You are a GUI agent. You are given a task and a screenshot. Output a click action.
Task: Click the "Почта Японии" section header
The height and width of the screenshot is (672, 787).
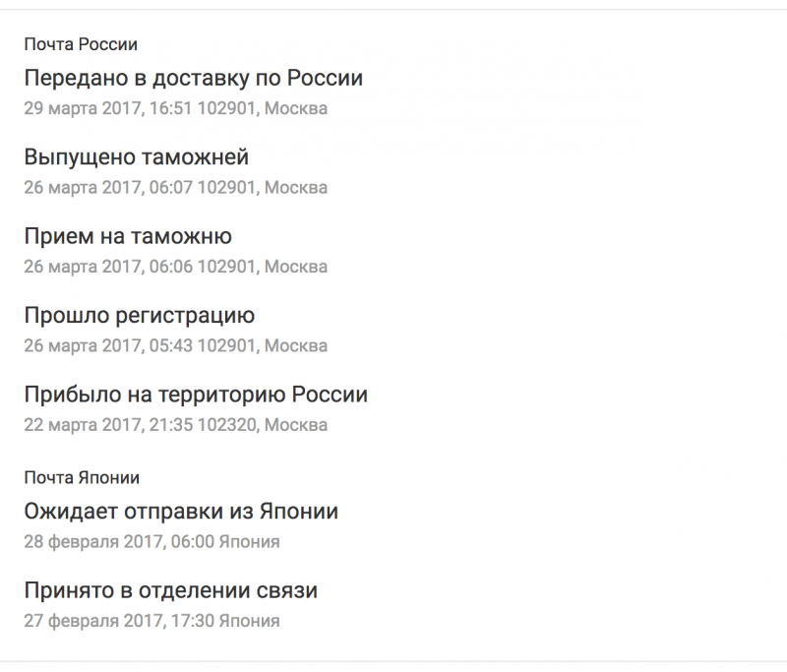82,478
